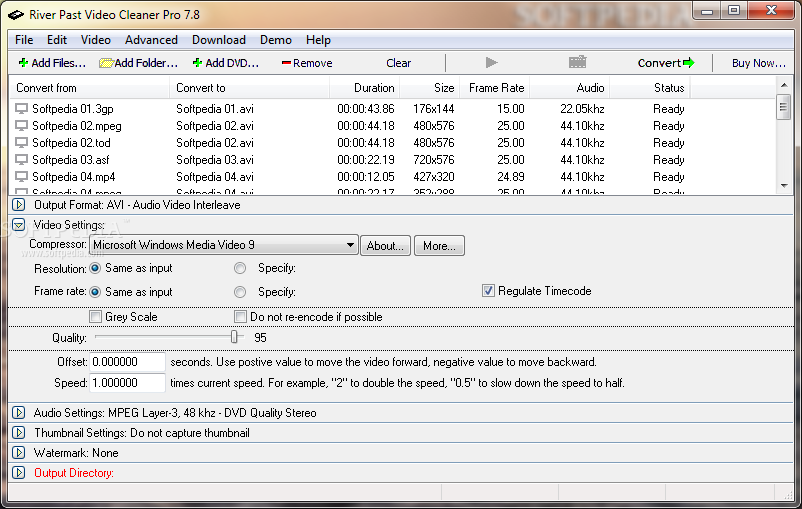This screenshot has height=509, width=802.
Task: Click the Speed input field
Action: pos(127,383)
